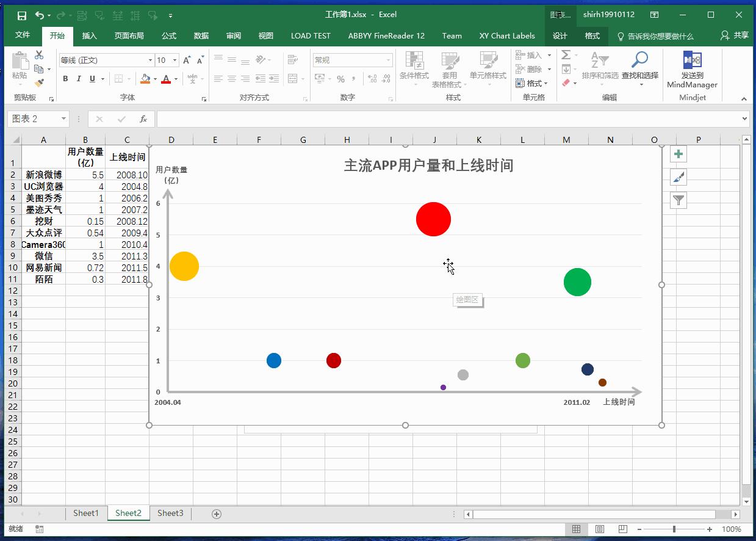Decrease font size with the small A icon
This screenshot has width=756, height=541.
coord(200,60)
